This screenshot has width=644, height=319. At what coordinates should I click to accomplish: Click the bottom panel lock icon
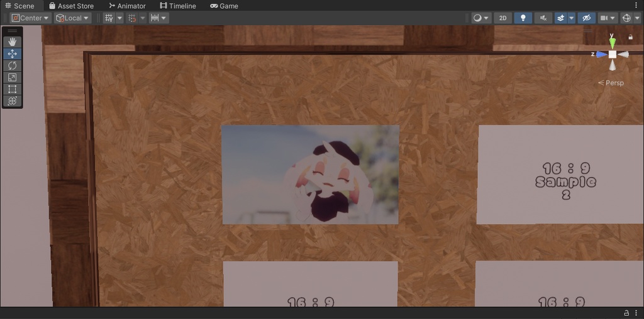(x=626, y=313)
